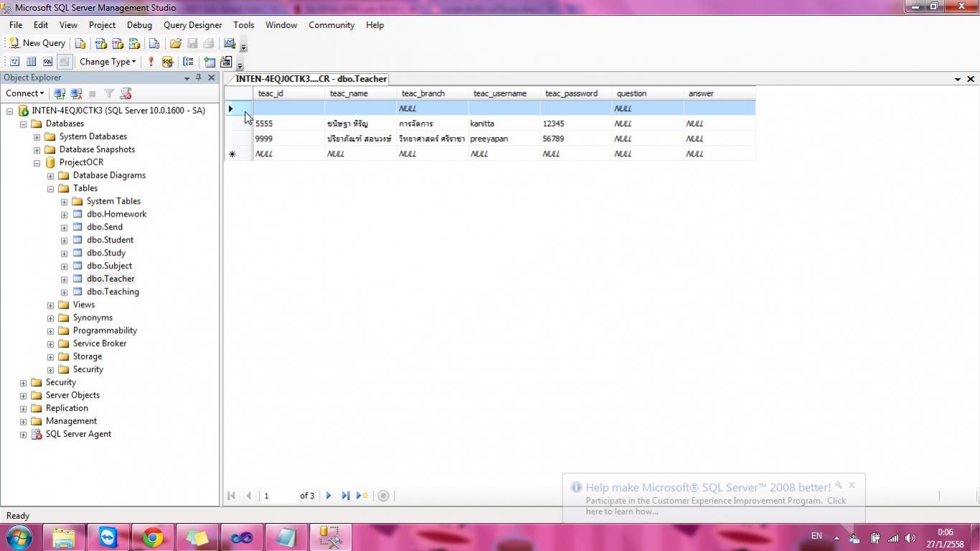Screen dimensions: 980x551
Task: Show the Diagram pane icon
Action: [x=14, y=62]
